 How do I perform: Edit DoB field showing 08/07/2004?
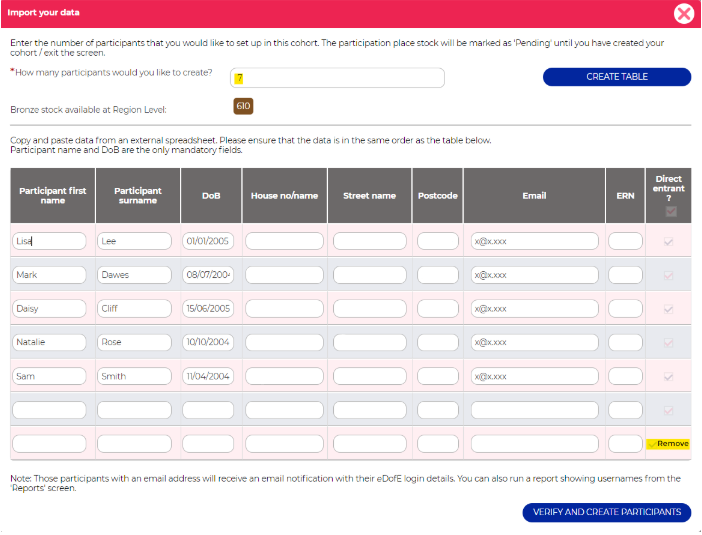click(x=208, y=275)
